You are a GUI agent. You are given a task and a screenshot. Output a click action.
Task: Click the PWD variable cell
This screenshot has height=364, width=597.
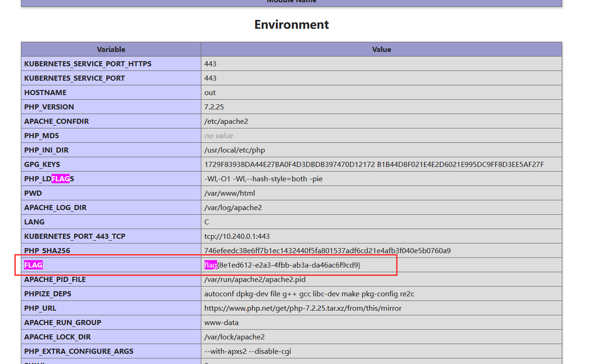click(x=111, y=193)
